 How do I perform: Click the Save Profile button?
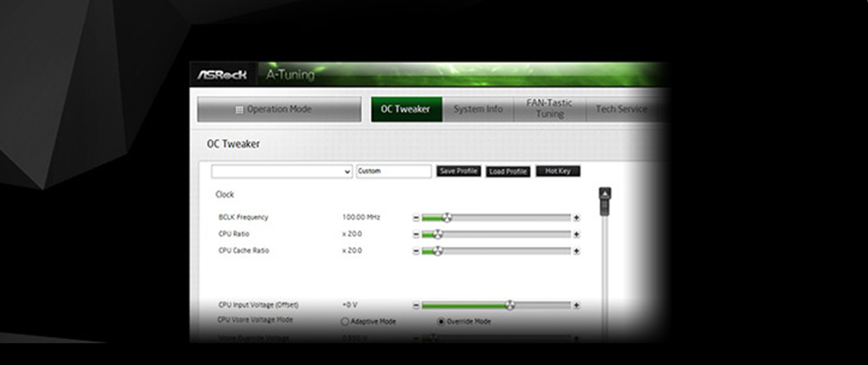click(x=459, y=171)
